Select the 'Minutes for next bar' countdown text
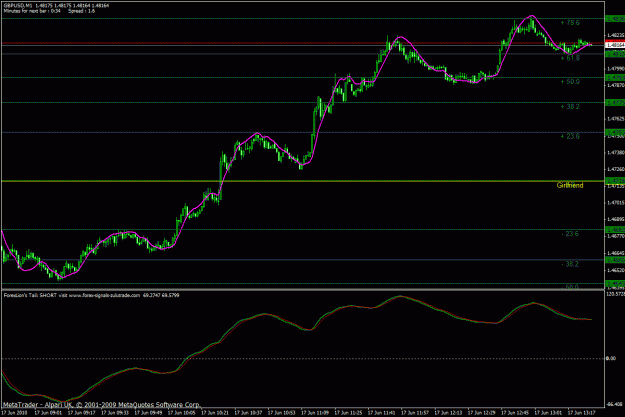 coord(32,11)
